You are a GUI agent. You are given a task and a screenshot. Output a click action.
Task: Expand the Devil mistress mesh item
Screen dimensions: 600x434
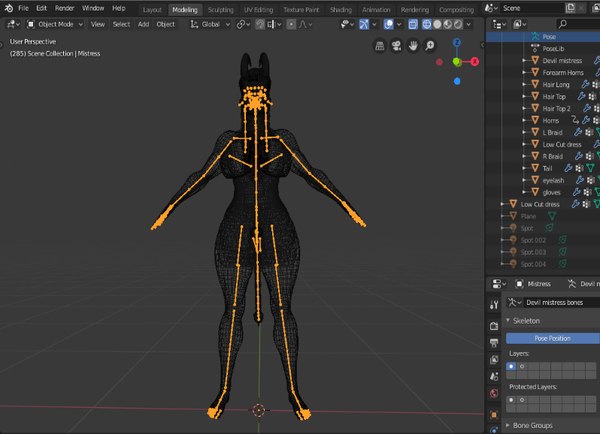point(524,60)
